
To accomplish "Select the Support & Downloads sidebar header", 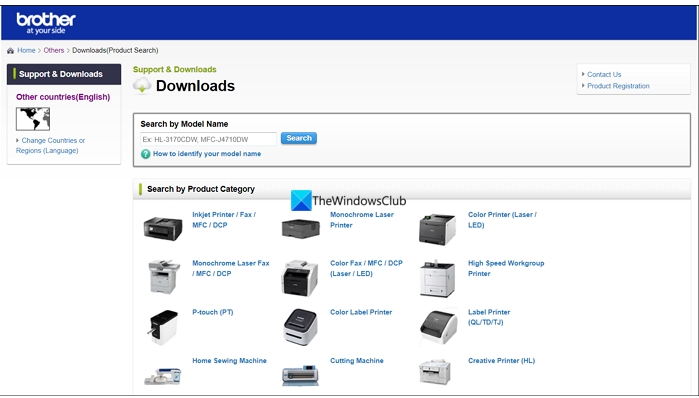I will pyautogui.click(x=64, y=74).
